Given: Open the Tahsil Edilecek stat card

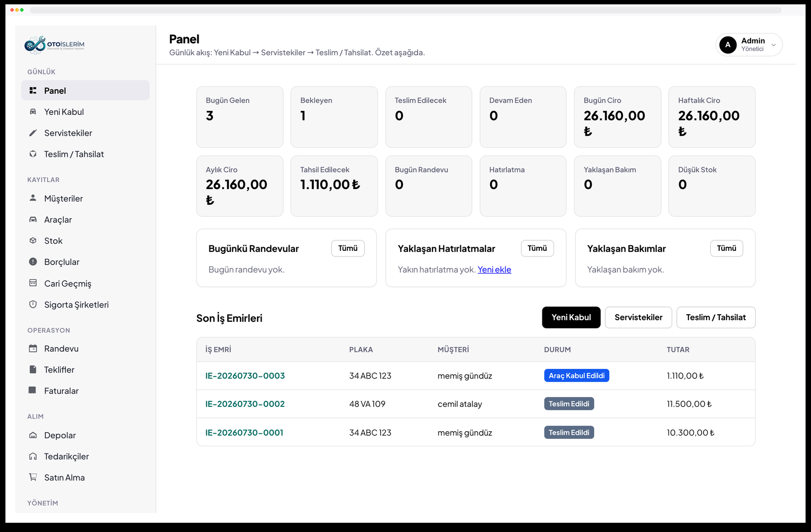Looking at the screenshot, I should [x=334, y=186].
